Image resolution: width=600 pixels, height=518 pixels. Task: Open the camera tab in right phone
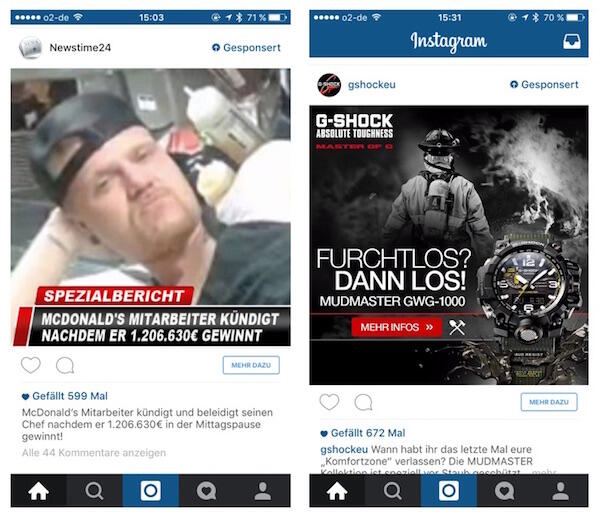tap(449, 491)
